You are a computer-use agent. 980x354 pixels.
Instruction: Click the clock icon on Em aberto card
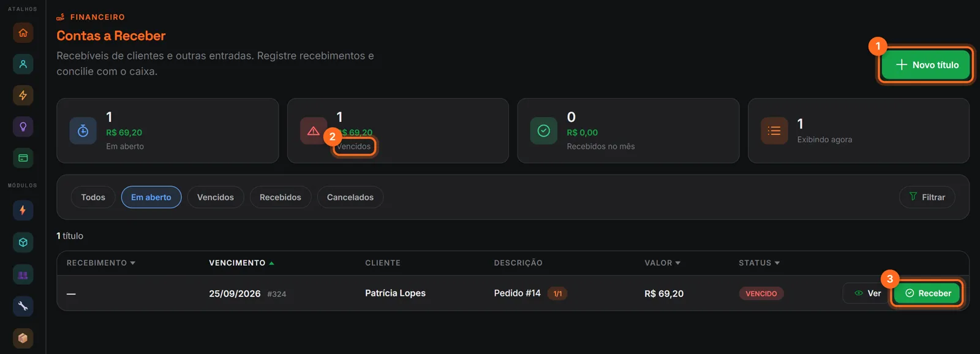click(x=83, y=130)
